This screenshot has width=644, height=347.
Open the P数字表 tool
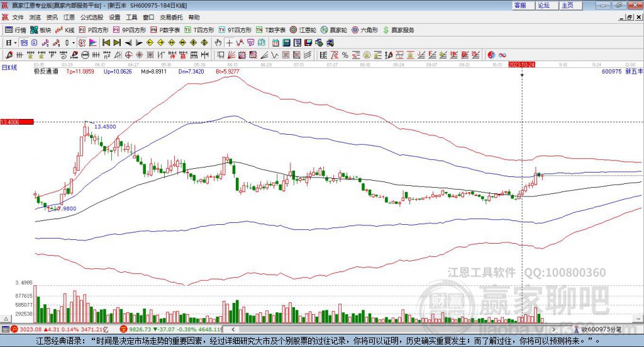[165, 30]
